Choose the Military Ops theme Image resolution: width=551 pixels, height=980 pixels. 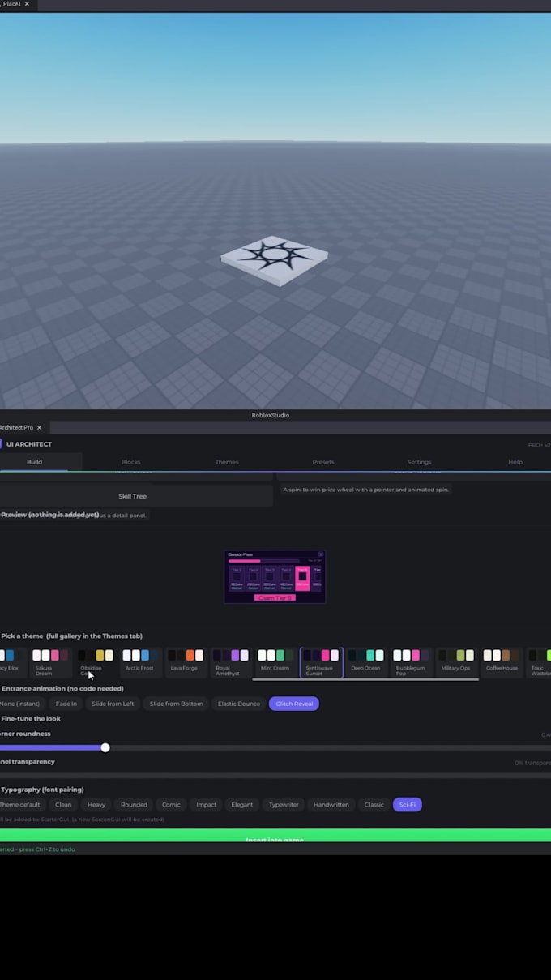coord(455,661)
